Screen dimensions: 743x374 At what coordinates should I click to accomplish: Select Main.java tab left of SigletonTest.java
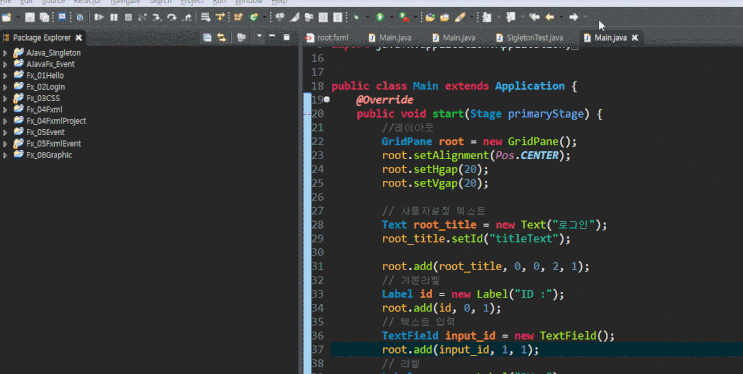pos(454,37)
